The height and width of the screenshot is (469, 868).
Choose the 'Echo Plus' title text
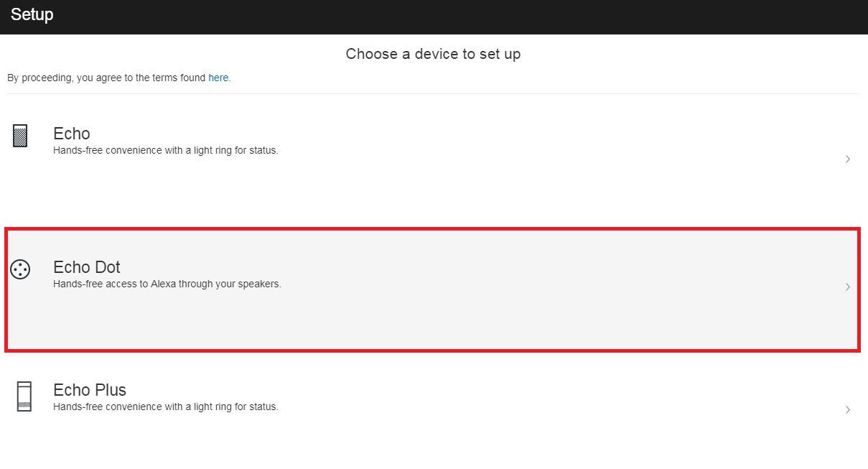pos(90,390)
